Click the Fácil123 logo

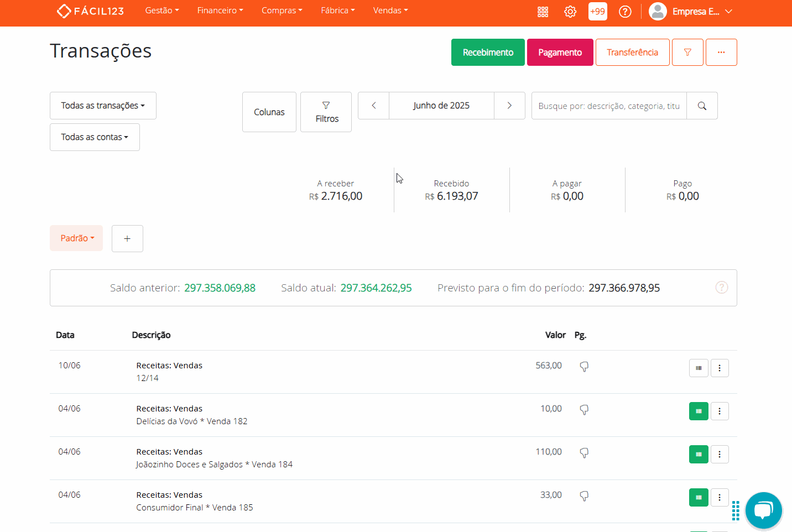click(x=90, y=11)
